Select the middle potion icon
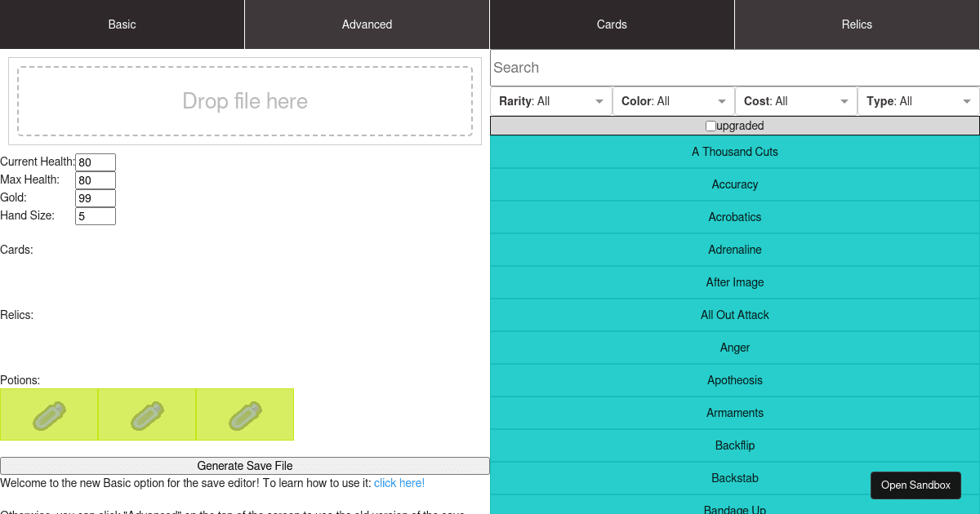The width and height of the screenshot is (980, 514). (x=147, y=414)
